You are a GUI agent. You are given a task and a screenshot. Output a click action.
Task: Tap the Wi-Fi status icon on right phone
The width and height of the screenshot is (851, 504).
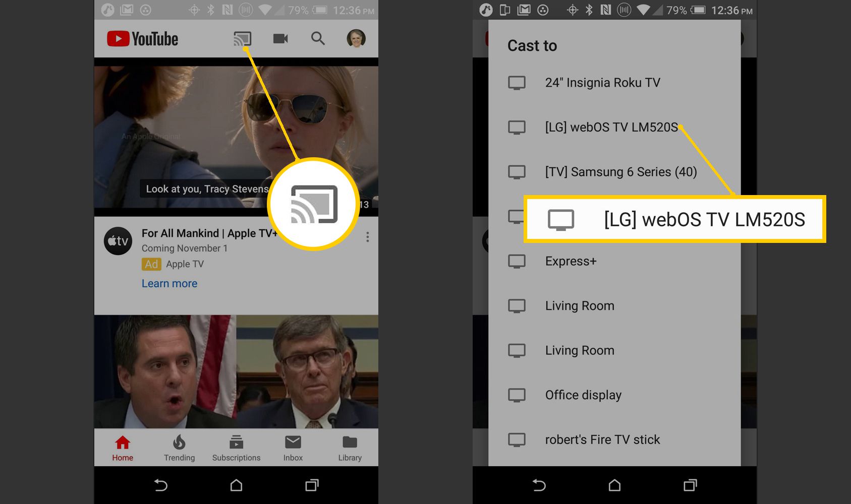pyautogui.click(x=644, y=10)
